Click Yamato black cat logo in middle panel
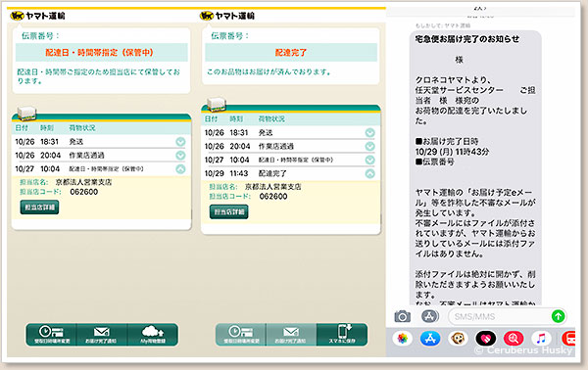 coord(207,16)
